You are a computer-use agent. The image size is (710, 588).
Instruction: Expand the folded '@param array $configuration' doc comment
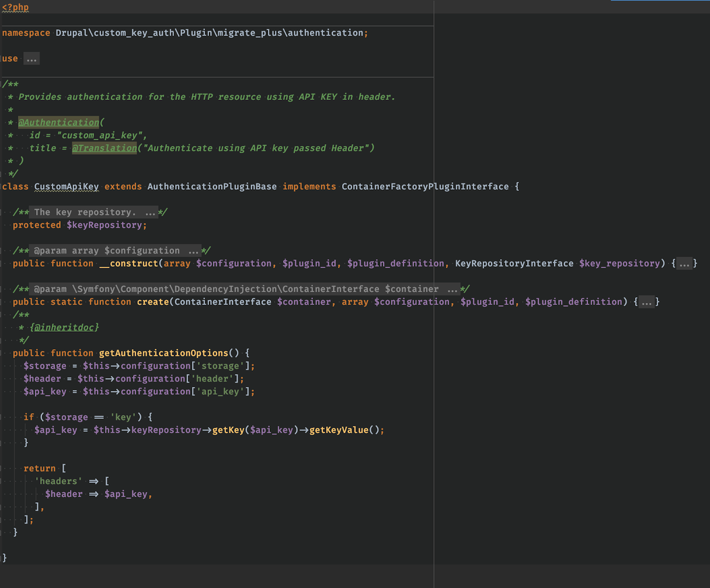117,250
